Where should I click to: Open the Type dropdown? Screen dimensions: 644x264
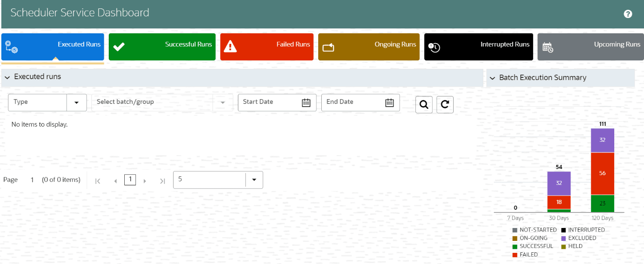[x=77, y=102]
